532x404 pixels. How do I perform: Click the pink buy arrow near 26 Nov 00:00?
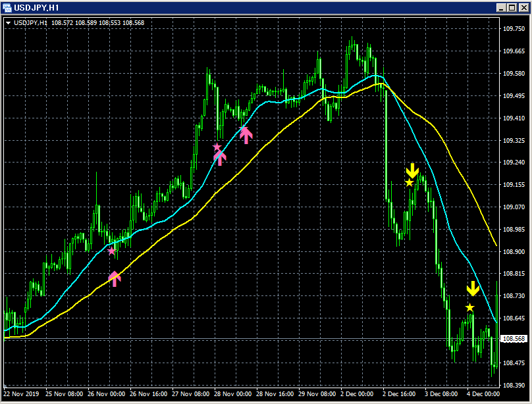pyautogui.click(x=115, y=278)
